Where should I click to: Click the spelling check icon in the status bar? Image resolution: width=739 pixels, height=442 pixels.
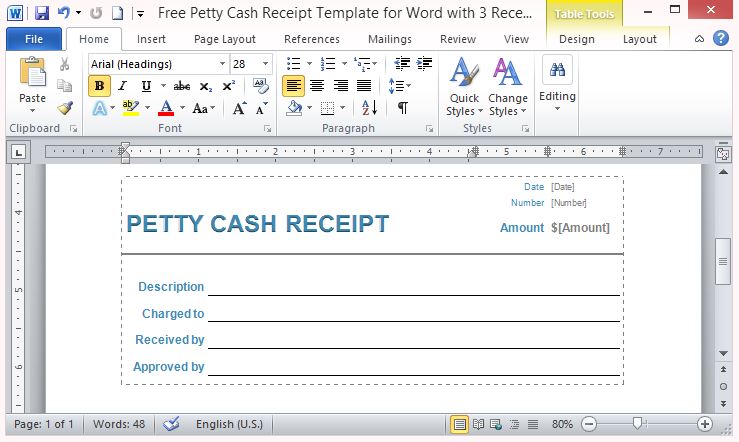click(x=171, y=424)
